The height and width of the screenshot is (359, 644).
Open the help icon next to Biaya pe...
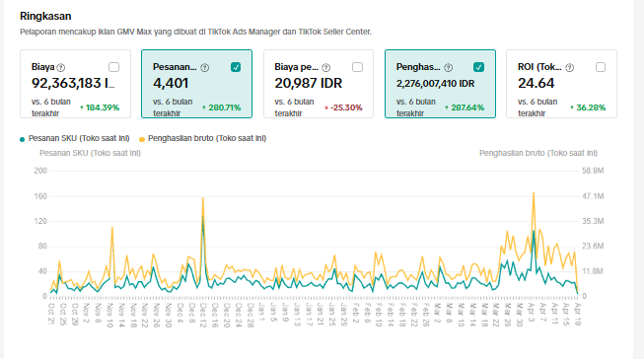[326, 67]
